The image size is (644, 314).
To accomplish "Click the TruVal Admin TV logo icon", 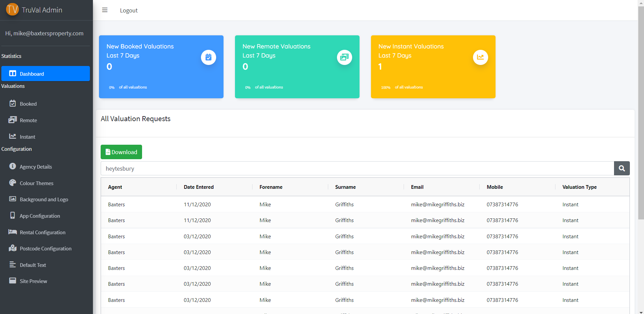I will (x=12, y=9).
